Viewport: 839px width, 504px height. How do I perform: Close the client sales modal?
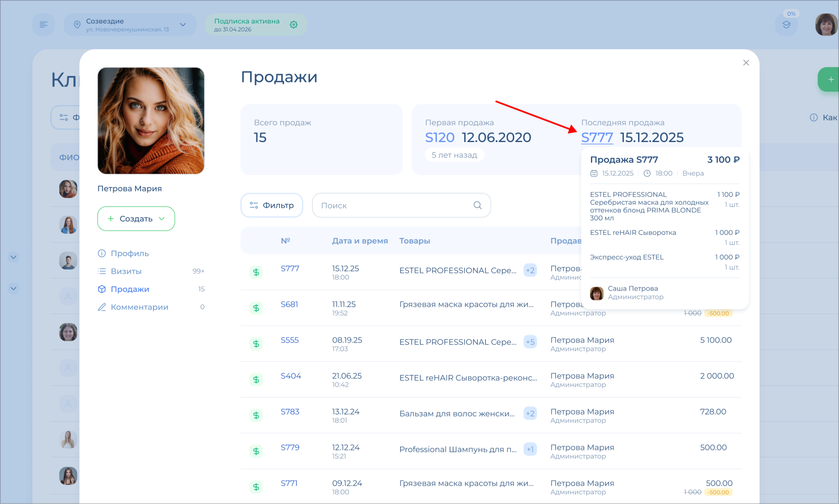click(746, 63)
